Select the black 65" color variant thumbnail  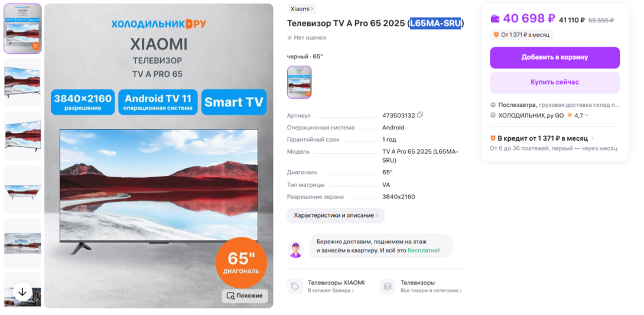(299, 82)
